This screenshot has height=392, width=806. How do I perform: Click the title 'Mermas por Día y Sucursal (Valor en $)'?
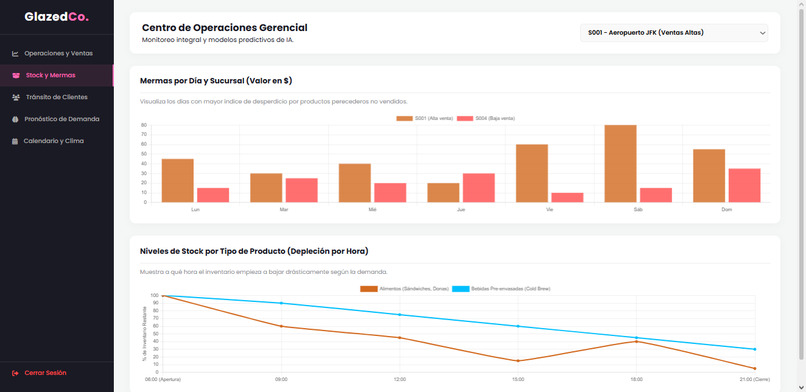[216, 81]
